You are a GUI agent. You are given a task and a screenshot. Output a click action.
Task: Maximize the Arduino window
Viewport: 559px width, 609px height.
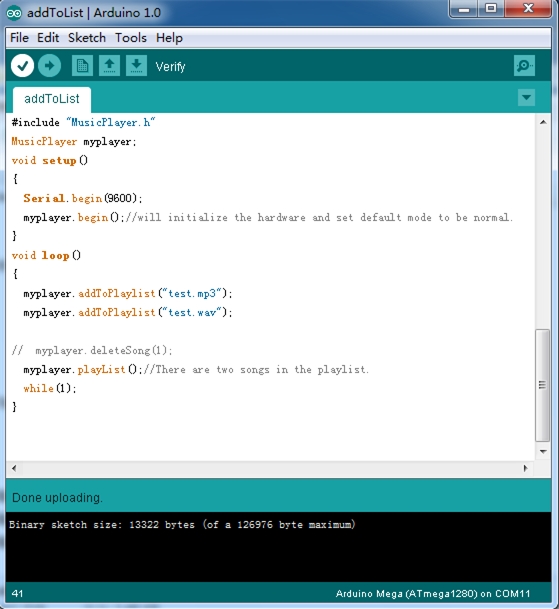[491, 9]
